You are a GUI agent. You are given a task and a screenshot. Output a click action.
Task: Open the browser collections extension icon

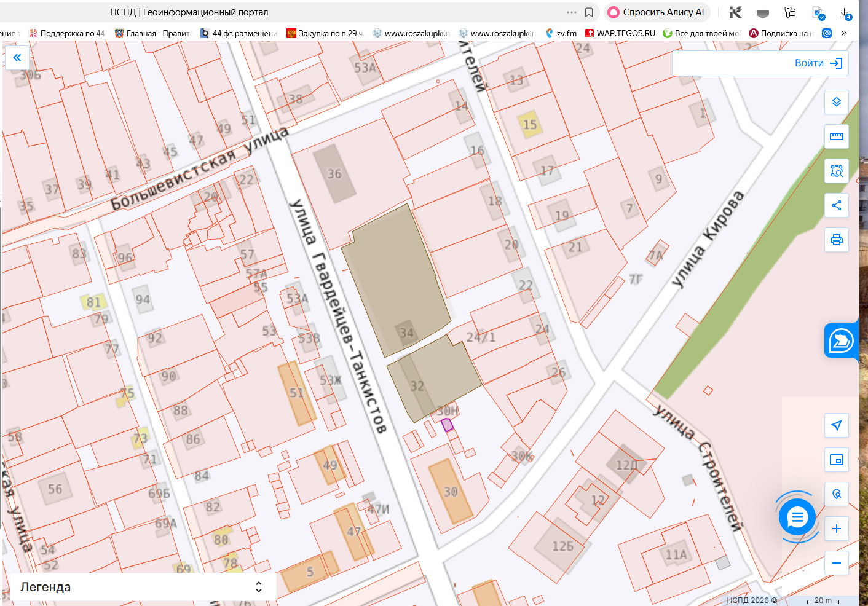pos(791,12)
